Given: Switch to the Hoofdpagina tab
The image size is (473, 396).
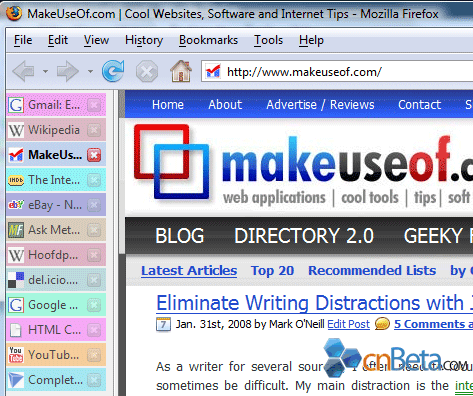Looking at the screenshot, I should [x=56, y=255].
